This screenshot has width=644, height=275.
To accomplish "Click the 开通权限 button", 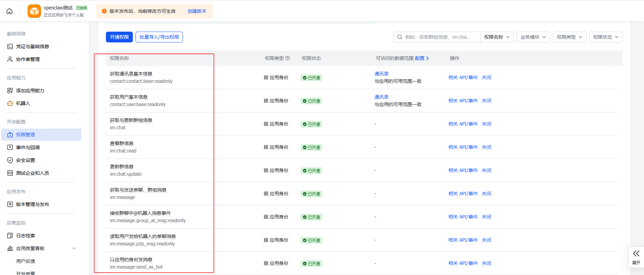I will 119,37.
